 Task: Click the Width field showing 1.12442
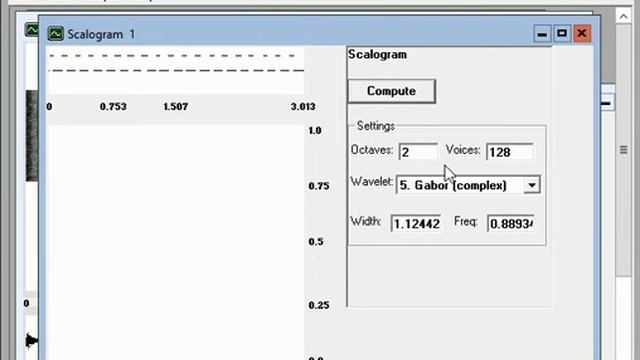pyautogui.click(x=416, y=223)
